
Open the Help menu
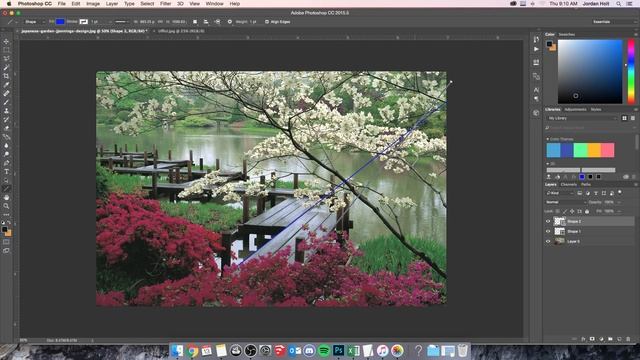(x=235, y=4)
